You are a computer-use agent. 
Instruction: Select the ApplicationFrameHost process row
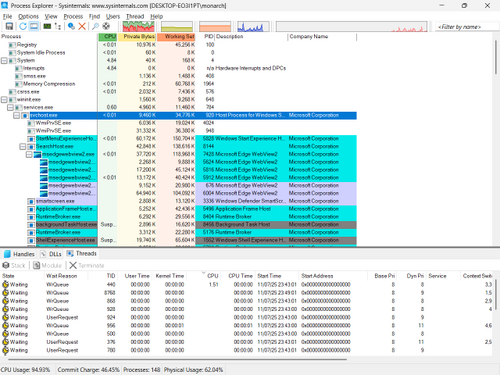point(178,209)
